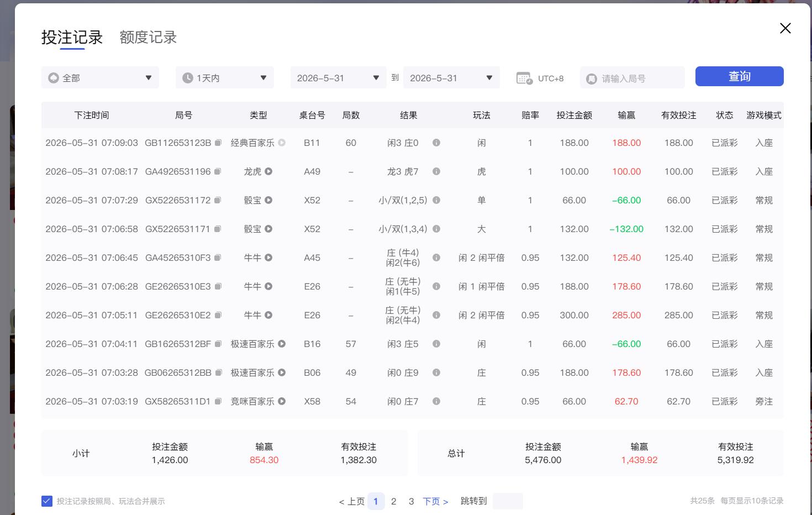Click 共25条 record count text
The image size is (812, 515).
[702, 501]
